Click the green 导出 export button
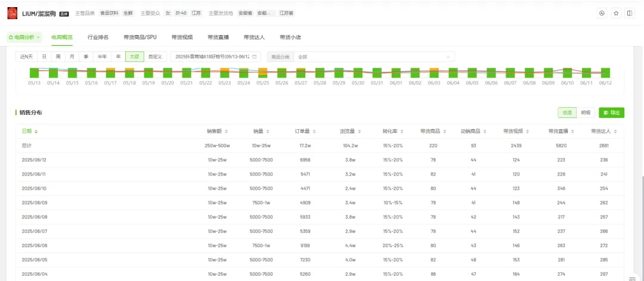644x281 pixels. 611,113
